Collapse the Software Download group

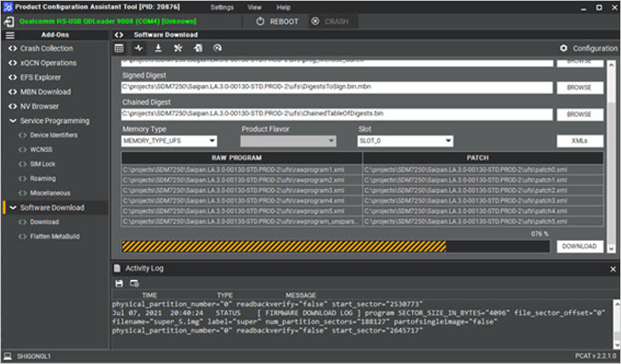pos(13,207)
